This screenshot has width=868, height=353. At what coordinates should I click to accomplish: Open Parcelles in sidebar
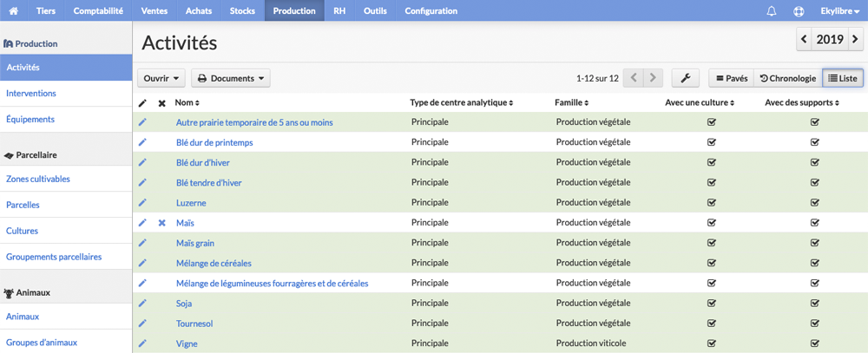coord(66,205)
